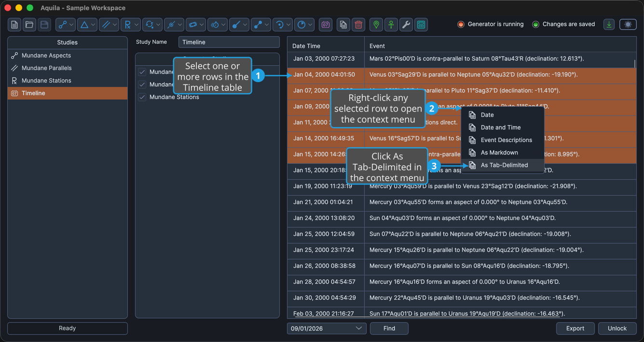Click the Save floppy disk icon
The height and width of the screenshot is (342, 644).
click(x=44, y=25)
